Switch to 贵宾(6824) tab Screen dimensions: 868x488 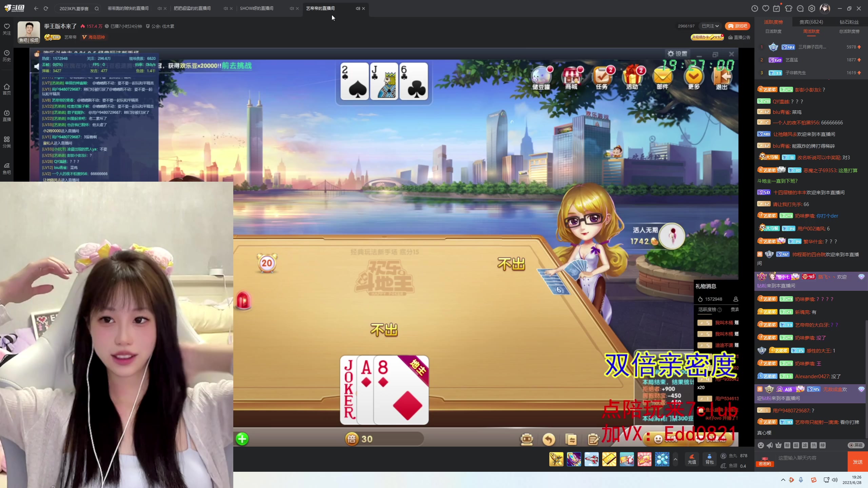[811, 22]
